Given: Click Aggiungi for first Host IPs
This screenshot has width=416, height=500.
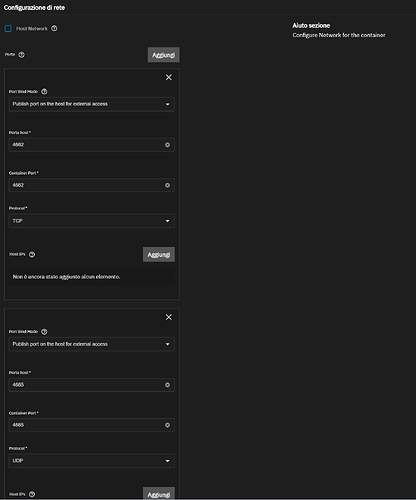Looking at the screenshot, I should click(x=159, y=255).
